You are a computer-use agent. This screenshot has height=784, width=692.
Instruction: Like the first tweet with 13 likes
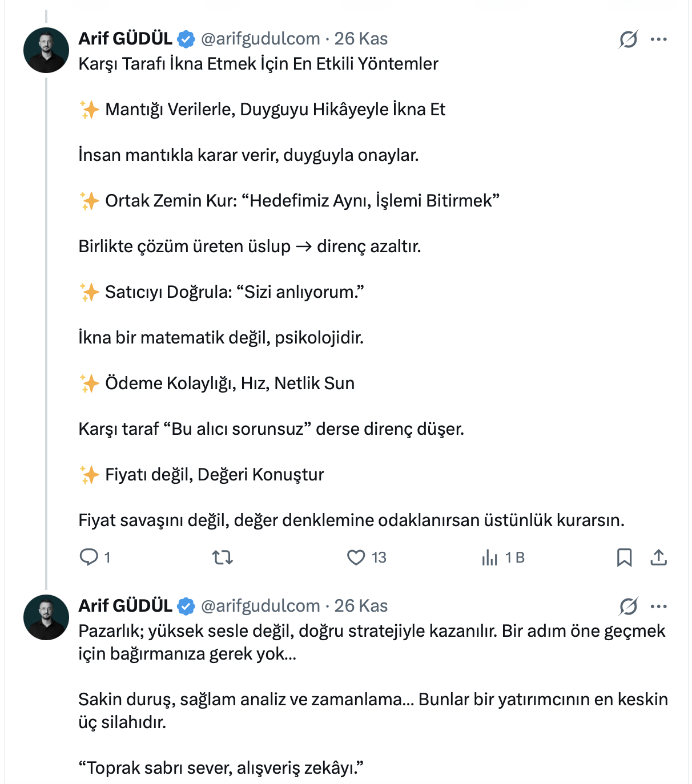(x=356, y=557)
